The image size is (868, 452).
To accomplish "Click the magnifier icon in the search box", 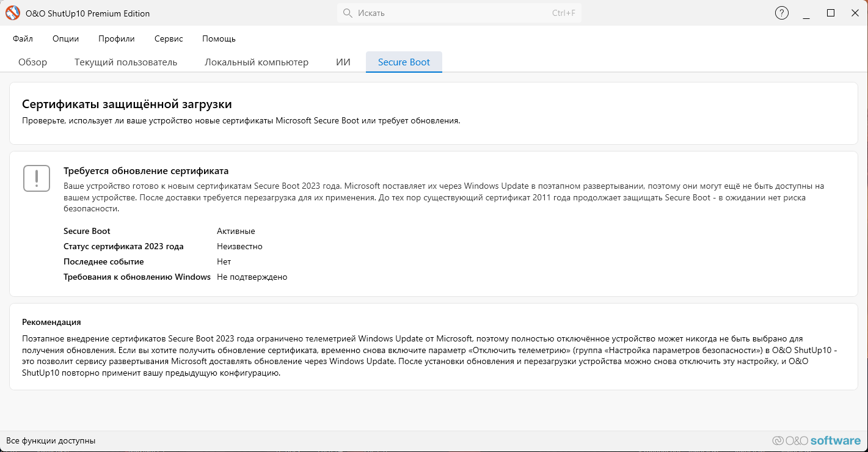I will tap(348, 13).
